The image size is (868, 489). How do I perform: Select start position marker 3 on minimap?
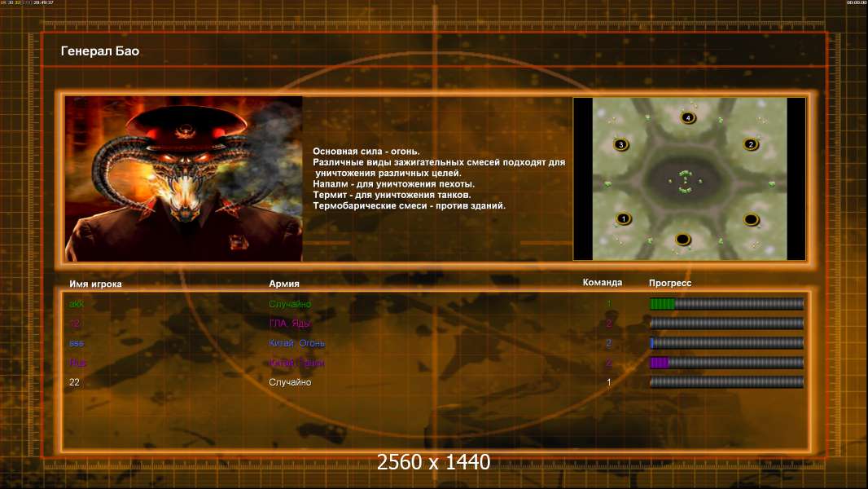[621, 144]
